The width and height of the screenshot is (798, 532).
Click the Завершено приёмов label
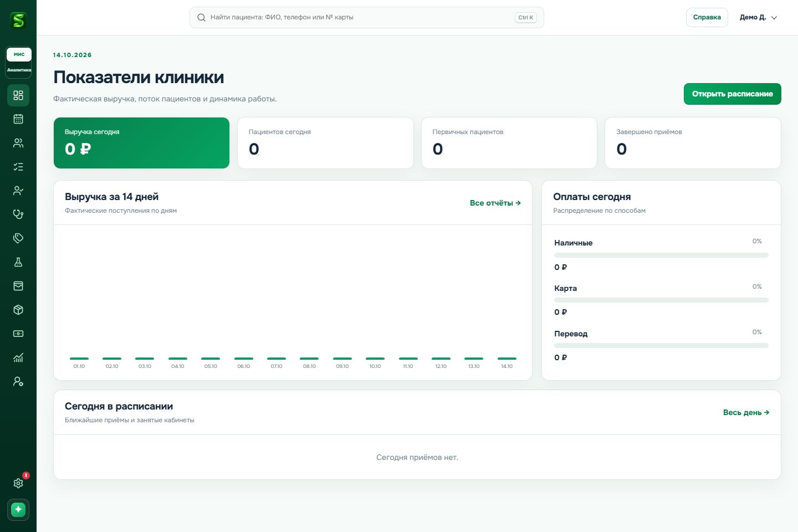pyautogui.click(x=649, y=132)
